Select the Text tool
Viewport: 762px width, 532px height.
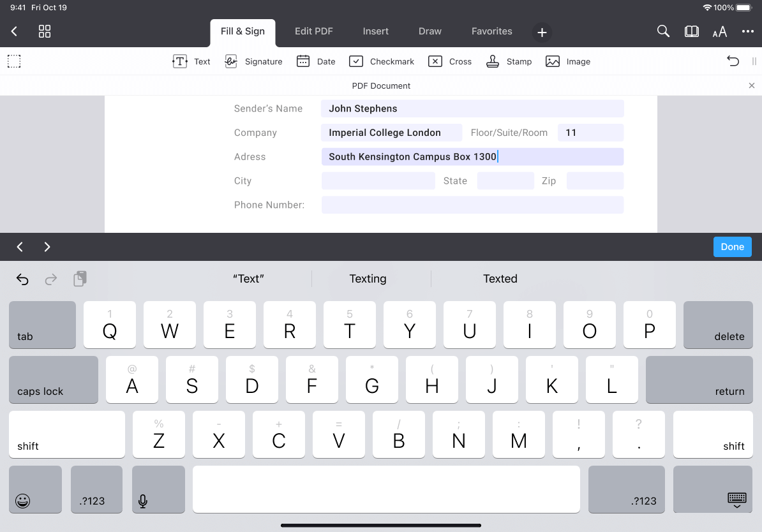point(191,61)
